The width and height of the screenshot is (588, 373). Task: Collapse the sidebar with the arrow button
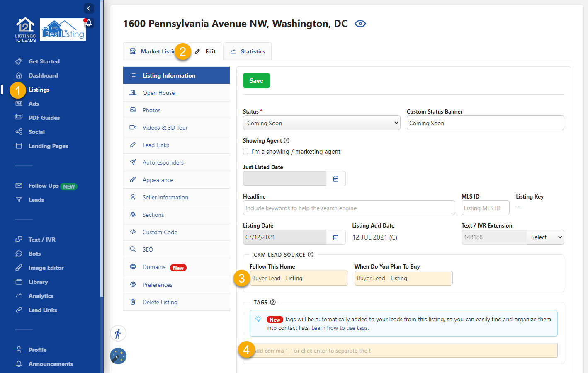(89, 8)
